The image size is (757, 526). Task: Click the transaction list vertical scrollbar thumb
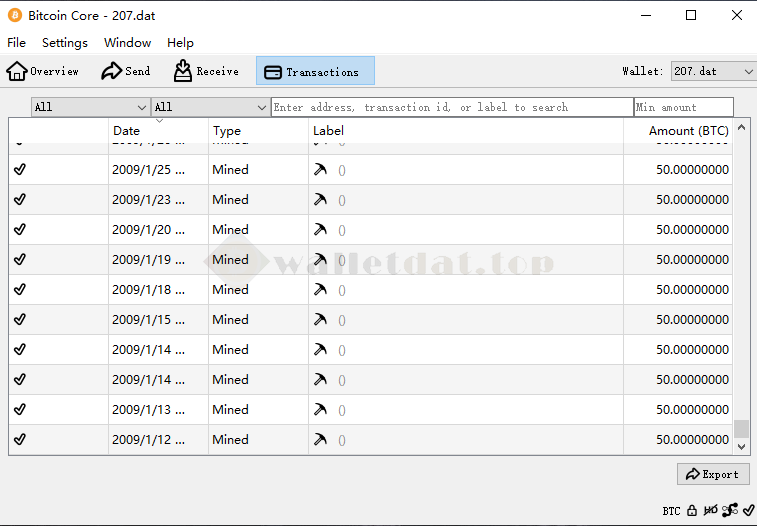(741, 429)
